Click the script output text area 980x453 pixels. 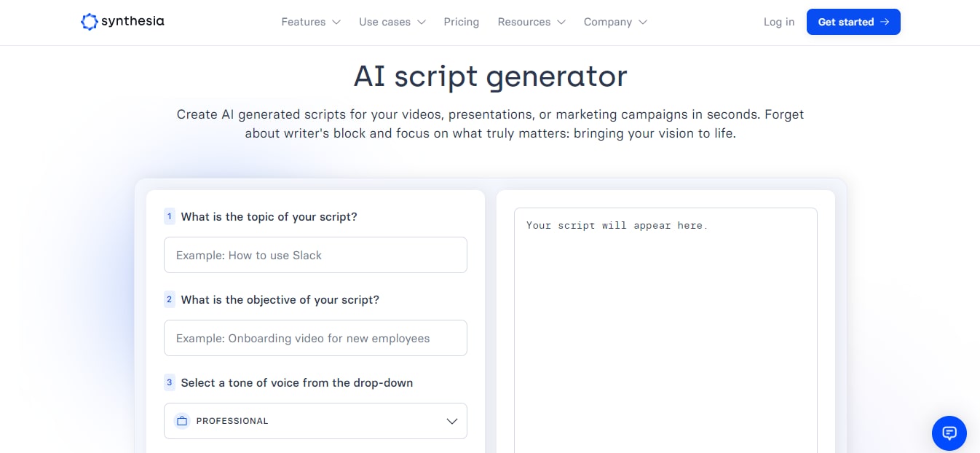click(x=665, y=331)
